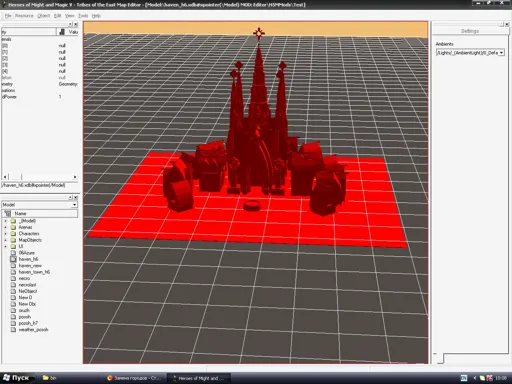
Task: Select the Power value 1 cell
Action: pyautogui.click(x=68, y=97)
